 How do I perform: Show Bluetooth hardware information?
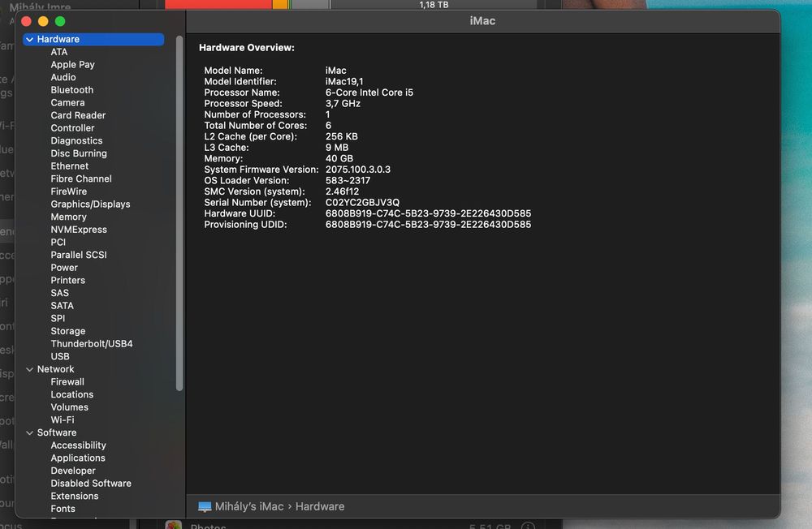72,90
